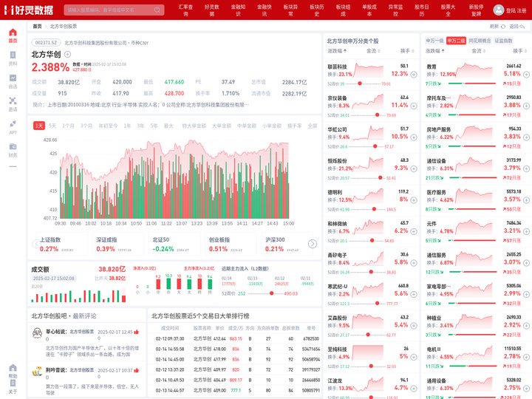Viewport: 532px width, 399px height.
Task: Add 华虹公司 with its plus icon
Action: 414,137
